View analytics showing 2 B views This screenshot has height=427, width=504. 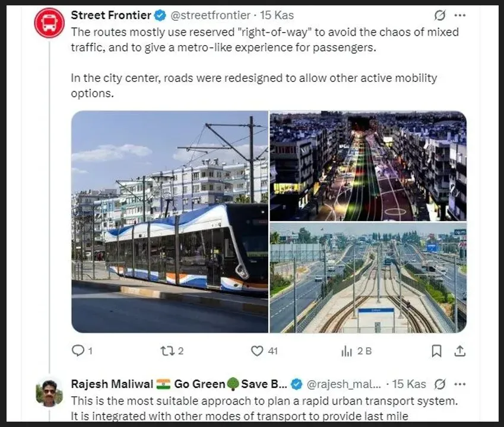[x=347, y=351]
